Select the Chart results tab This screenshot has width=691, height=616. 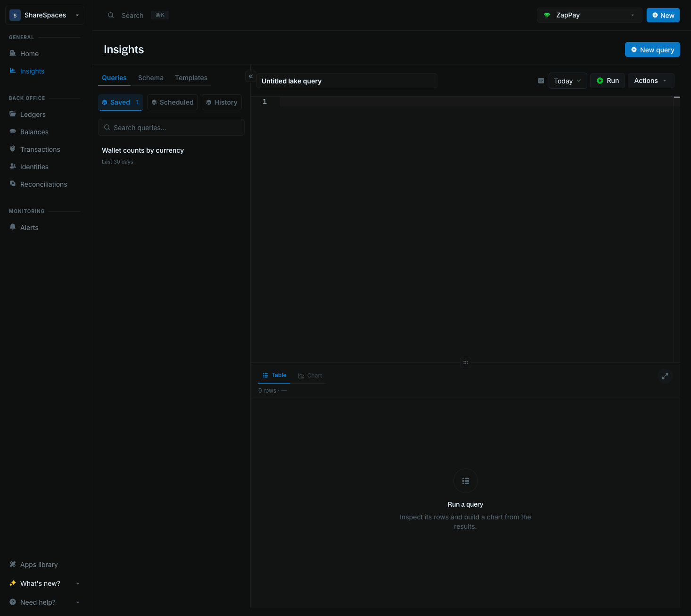pyautogui.click(x=310, y=376)
